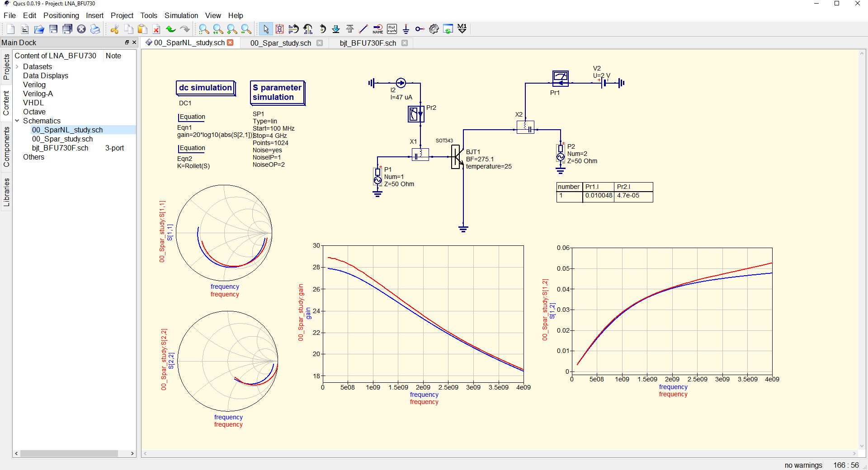Toggle component deactivation with the red box icon
The image size is (868, 470).
point(279,29)
